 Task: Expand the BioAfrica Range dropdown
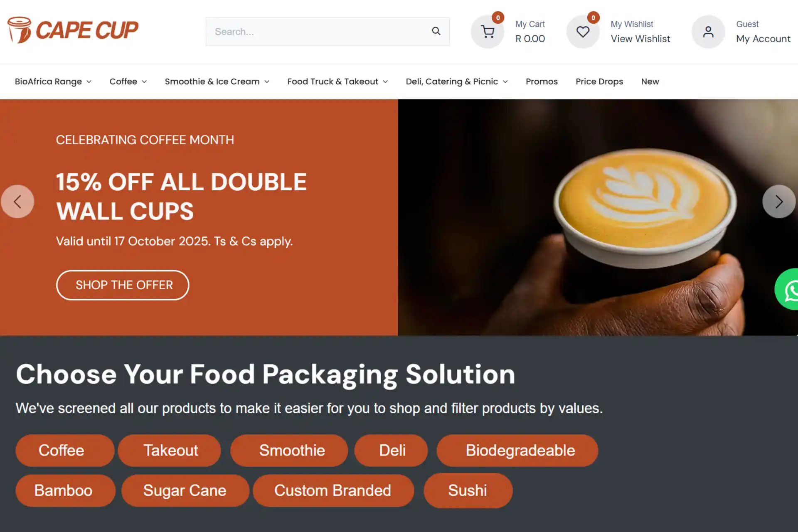tap(53, 81)
